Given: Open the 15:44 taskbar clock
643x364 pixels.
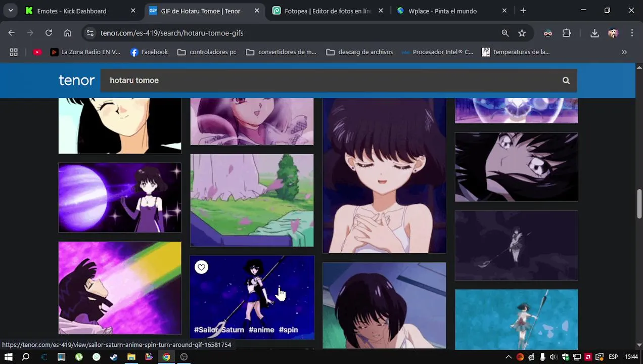Looking at the screenshot, I should [x=631, y=357].
